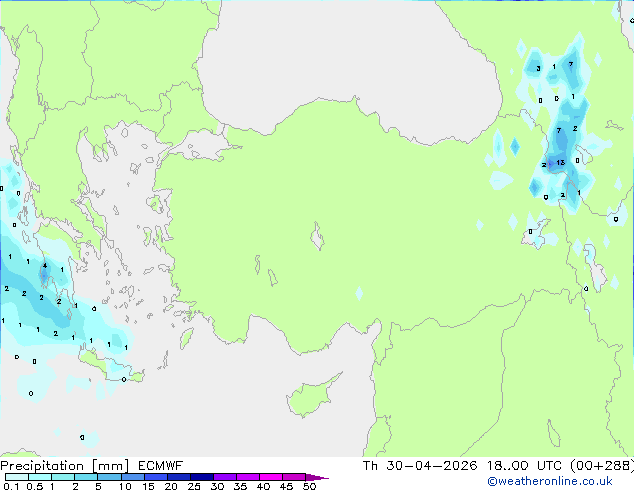Pick the 30–35 mm purple legend swatch

coord(225,477)
